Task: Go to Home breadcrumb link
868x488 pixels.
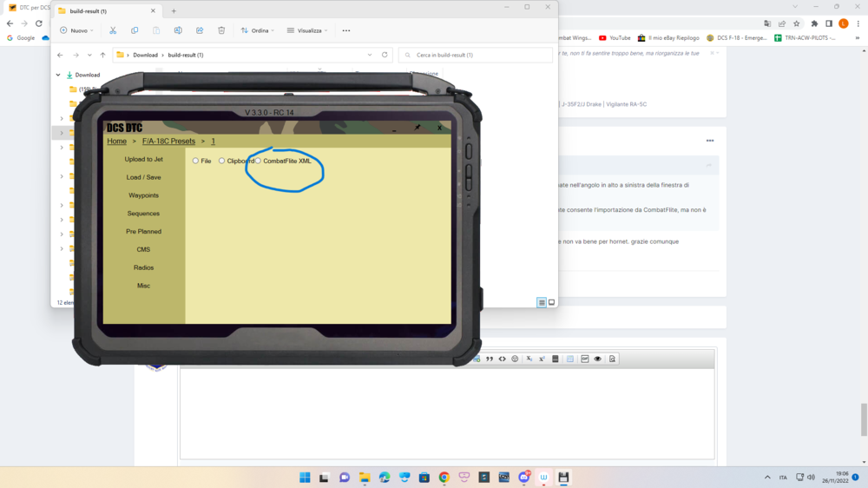Action: point(117,142)
